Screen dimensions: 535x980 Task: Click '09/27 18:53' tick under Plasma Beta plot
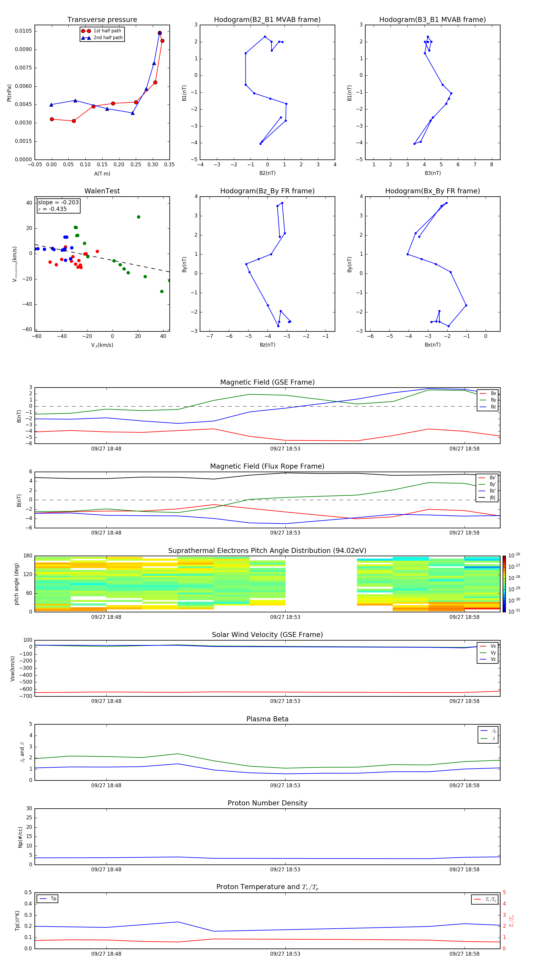click(285, 785)
